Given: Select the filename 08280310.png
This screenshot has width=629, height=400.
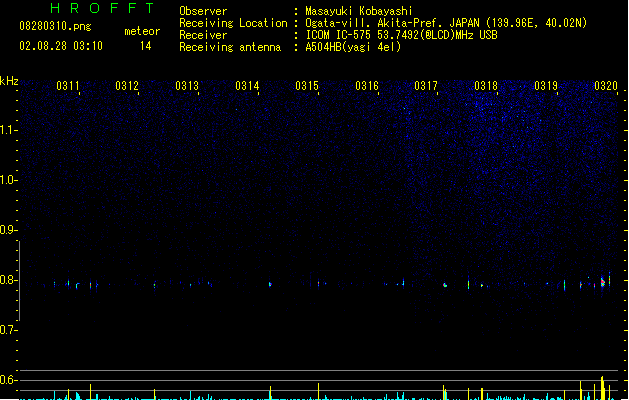Looking at the screenshot, I should pos(55,26).
